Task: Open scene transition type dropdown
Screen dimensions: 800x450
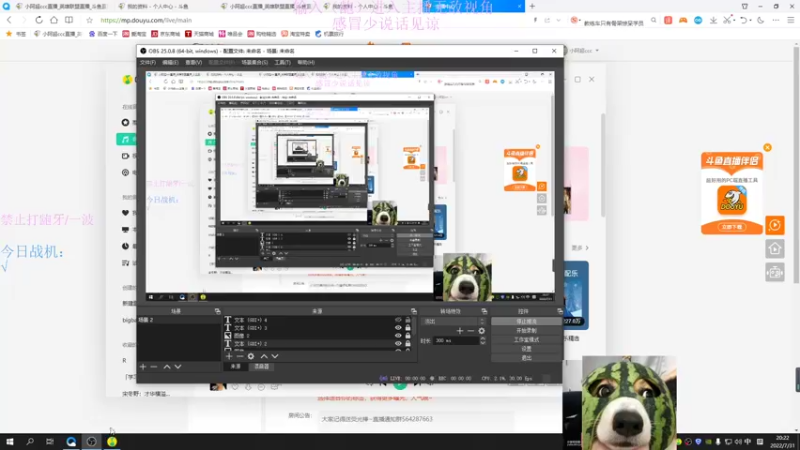Action: [453, 321]
